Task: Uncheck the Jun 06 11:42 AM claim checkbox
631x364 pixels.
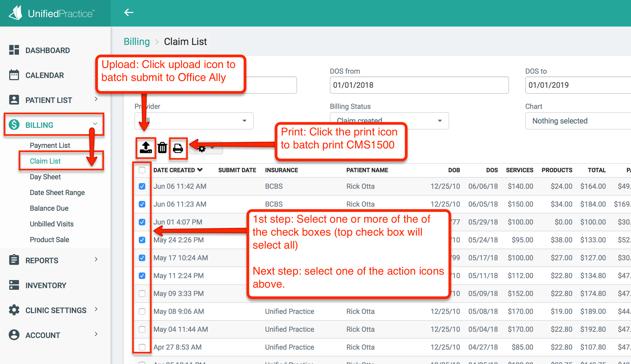Action: [142, 186]
